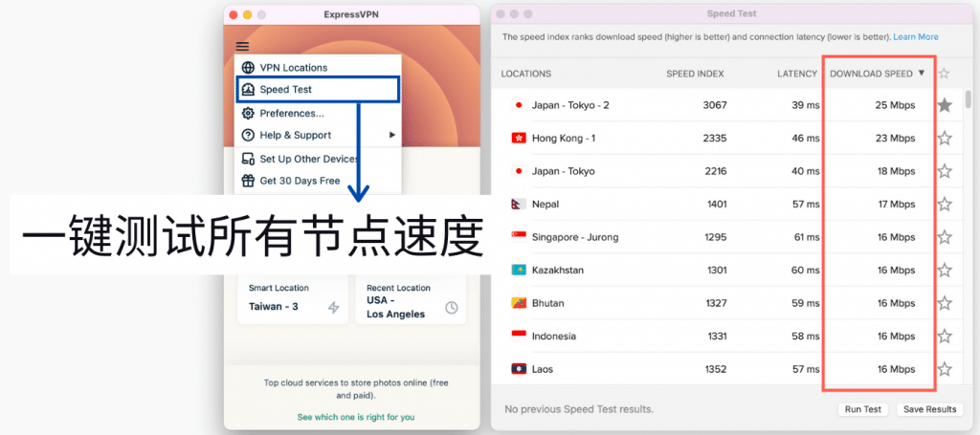This screenshot has width=980, height=435.
Task: Click speed index value 1401
Action: [716, 204]
